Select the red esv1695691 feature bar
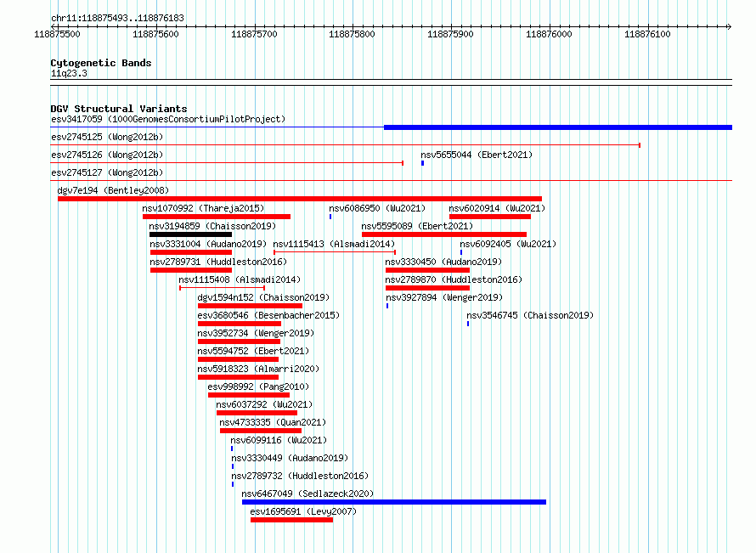 pyautogui.click(x=291, y=520)
